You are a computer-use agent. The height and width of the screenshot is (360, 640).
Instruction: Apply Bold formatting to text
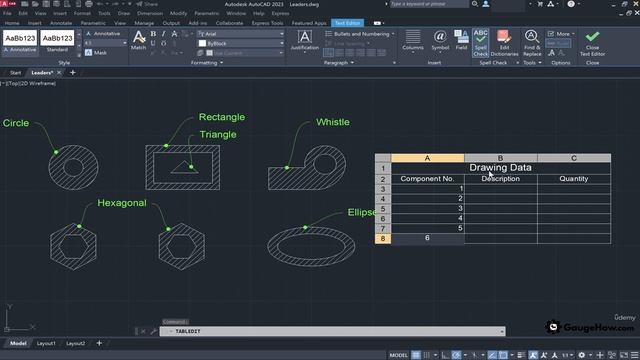153,34
